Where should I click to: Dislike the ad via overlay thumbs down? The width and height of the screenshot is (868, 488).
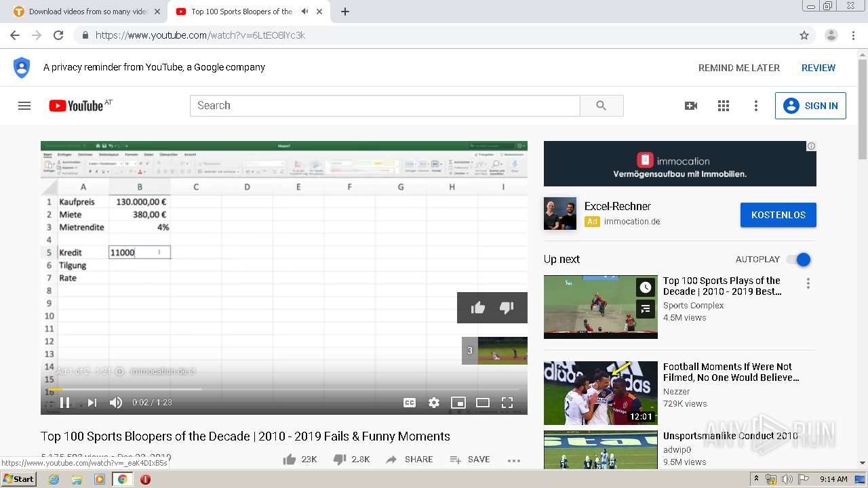507,308
